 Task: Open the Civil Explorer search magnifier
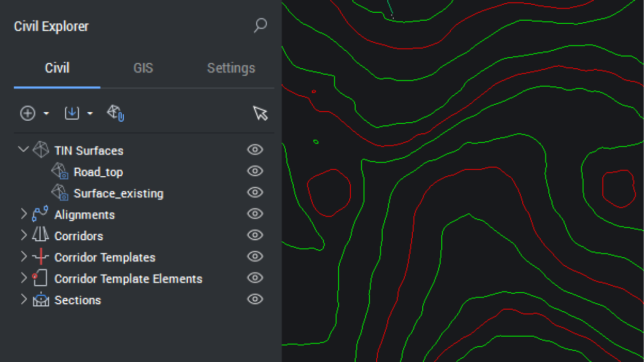(260, 25)
